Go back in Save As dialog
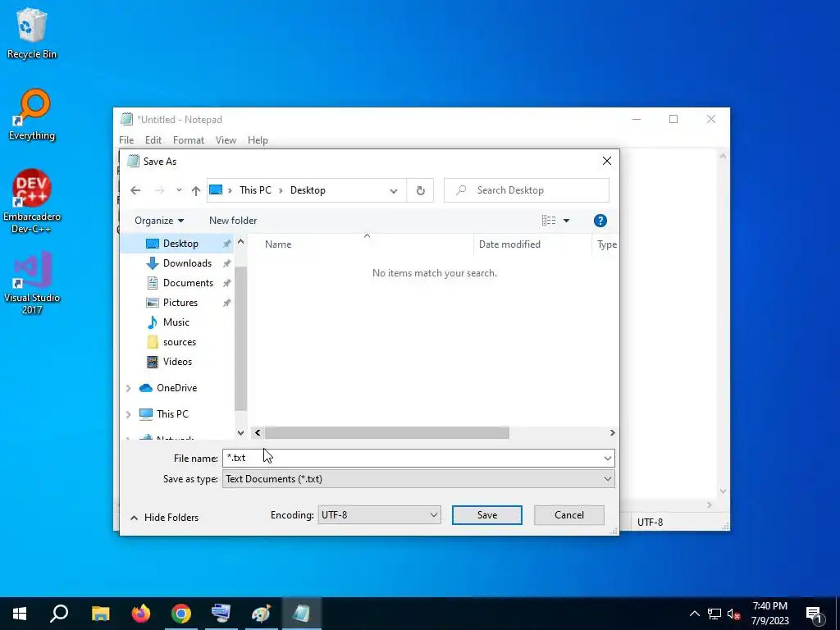The width and height of the screenshot is (840, 630). [x=135, y=190]
